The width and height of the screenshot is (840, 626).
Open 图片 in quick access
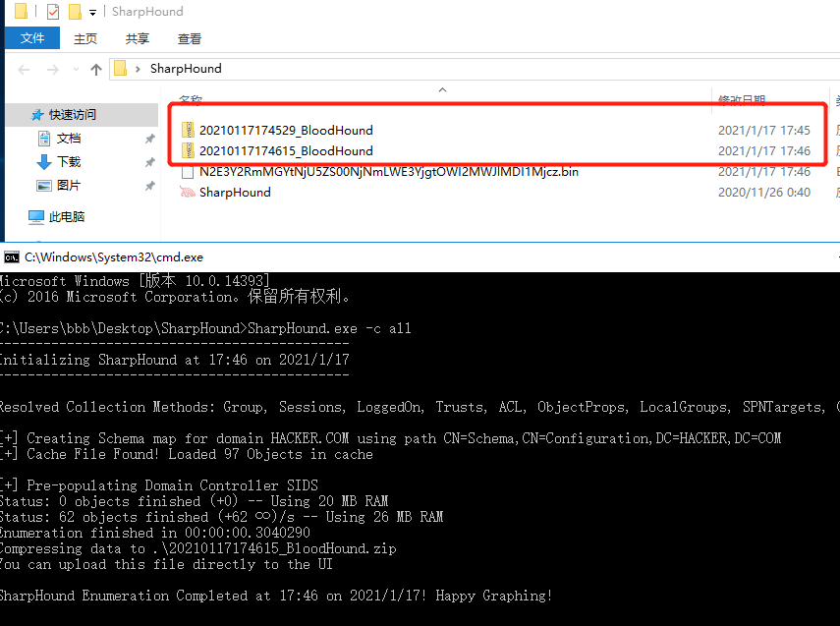(69, 186)
